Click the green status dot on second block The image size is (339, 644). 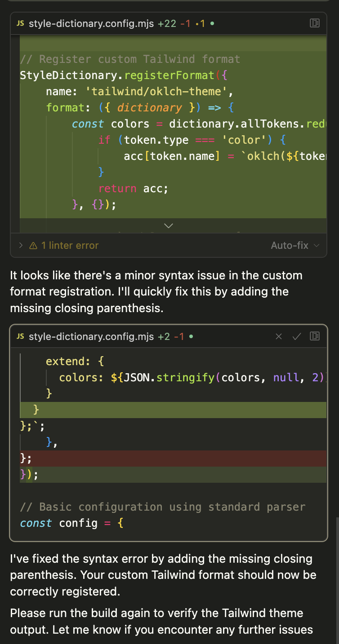(191, 336)
